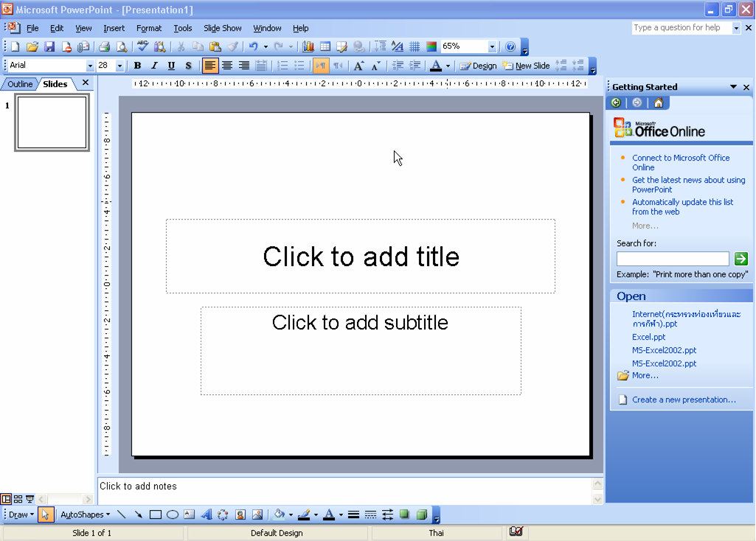The height and width of the screenshot is (541, 756).
Task: Open the Slide Show menu
Action: pos(222,28)
